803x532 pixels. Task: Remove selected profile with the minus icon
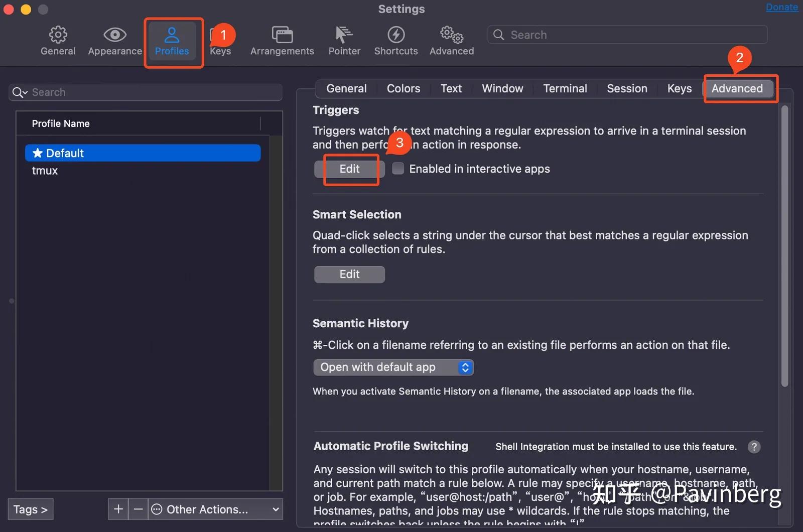(138, 509)
